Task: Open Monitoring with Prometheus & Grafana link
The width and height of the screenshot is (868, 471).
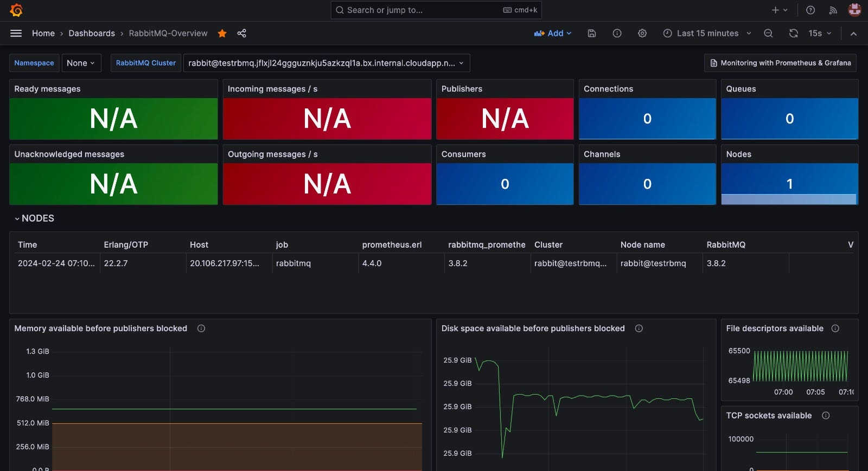Action: click(x=780, y=63)
